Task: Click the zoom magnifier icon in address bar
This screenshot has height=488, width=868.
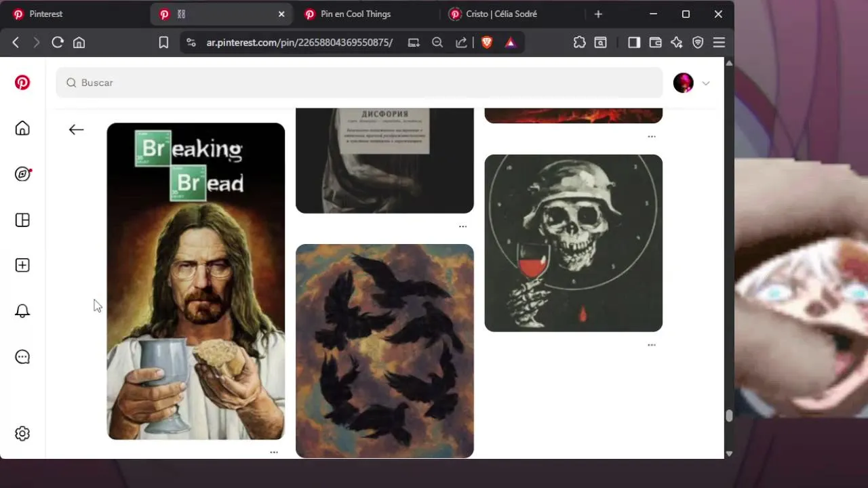Action: pyautogui.click(x=437, y=43)
